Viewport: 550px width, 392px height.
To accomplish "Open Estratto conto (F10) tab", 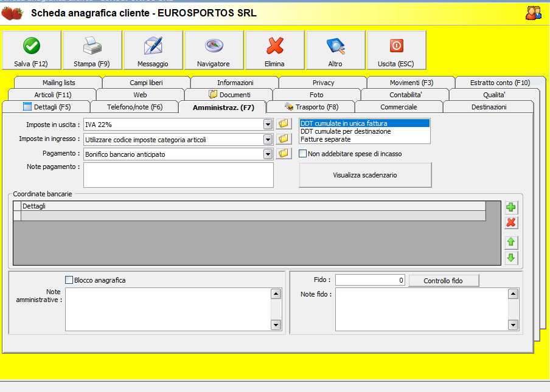I will pyautogui.click(x=500, y=83).
